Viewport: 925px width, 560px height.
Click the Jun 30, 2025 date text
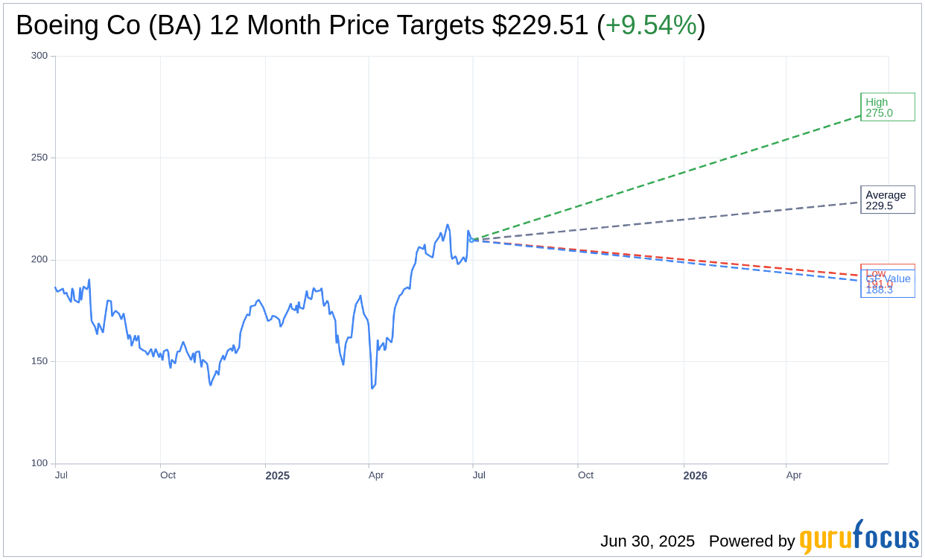647,541
